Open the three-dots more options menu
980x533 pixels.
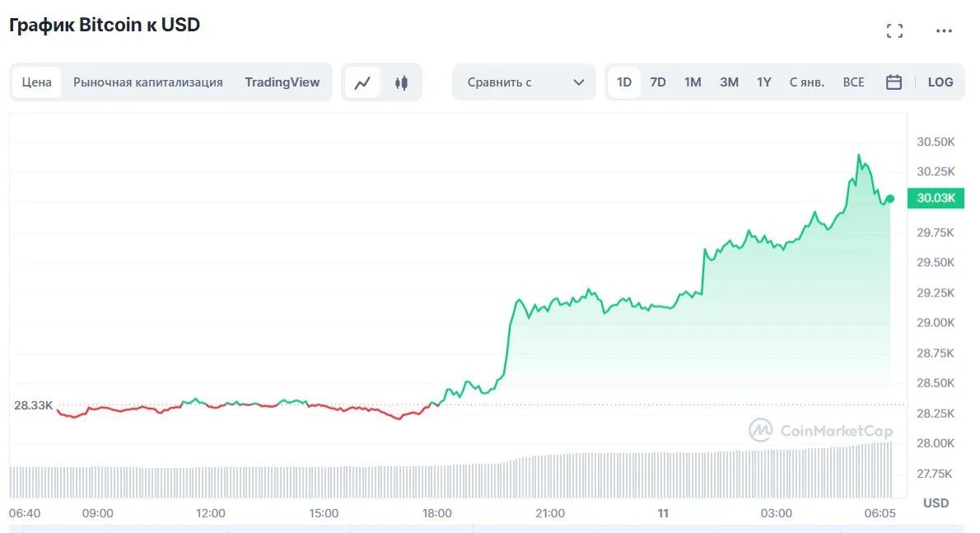click(944, 31)
